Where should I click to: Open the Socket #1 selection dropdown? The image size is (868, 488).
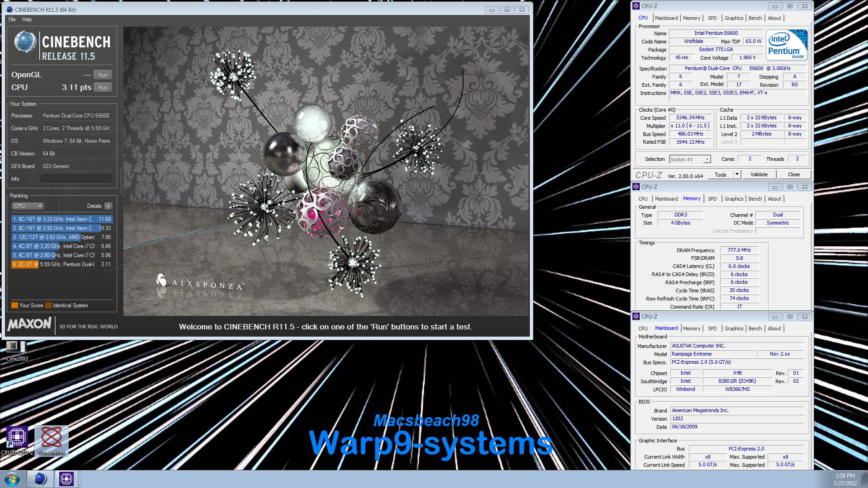click(690, 159)
